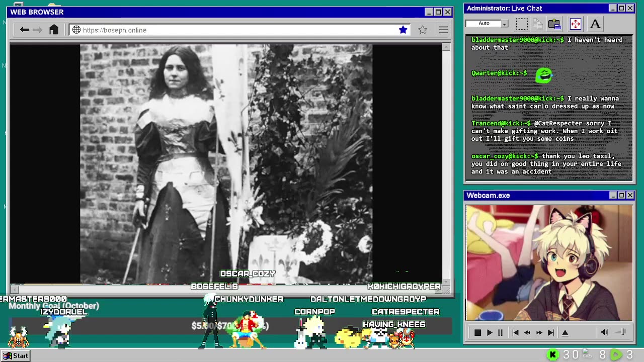Image resolution: width=644 pixels, height=362 pixels.
Task: Open the Auto dropdown in Live Chat
Action: click(x=505, y=24)
